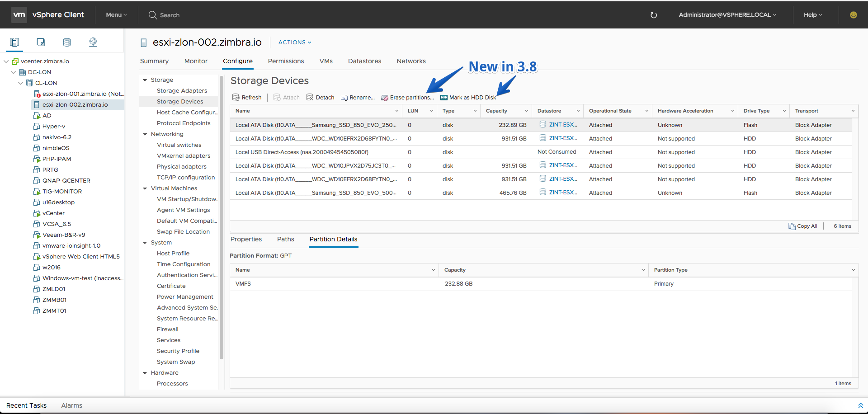Screen dimensions: 868x414
Task: Expand the recent tasks panel chevrons
Action: (860, 405)
